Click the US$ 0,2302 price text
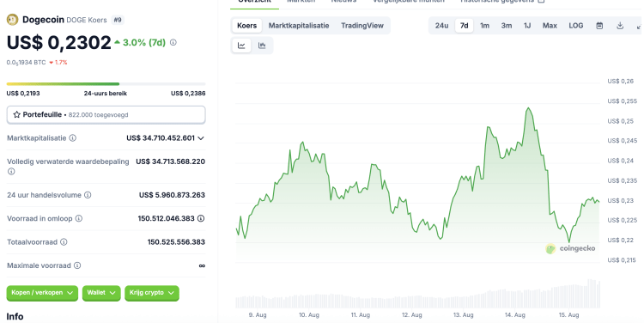Screen dimensions: 644x323 click(x=58, y=42)
